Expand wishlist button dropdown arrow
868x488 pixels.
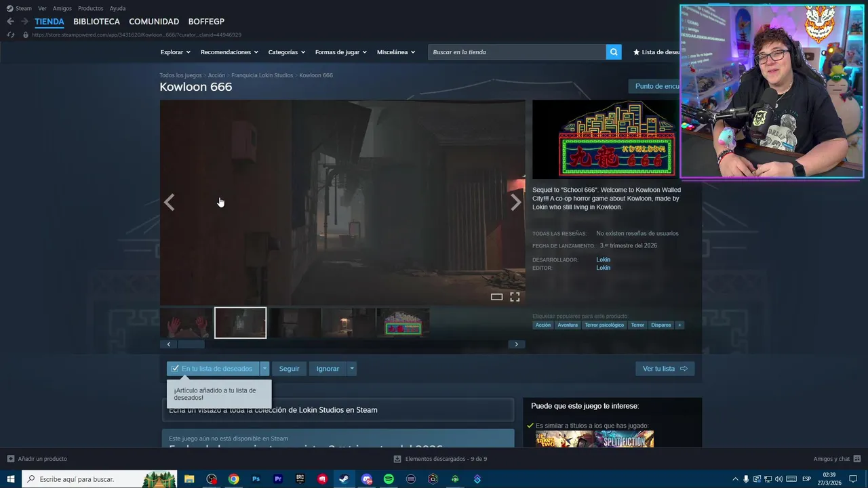tap(264, 369)
